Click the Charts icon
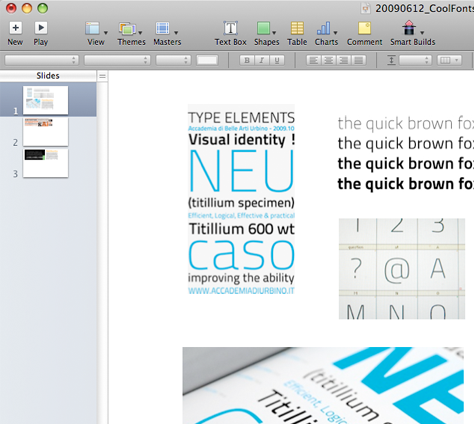Image resolution: width=474 pixels, height=424 pixels. (x=323, y=29)
